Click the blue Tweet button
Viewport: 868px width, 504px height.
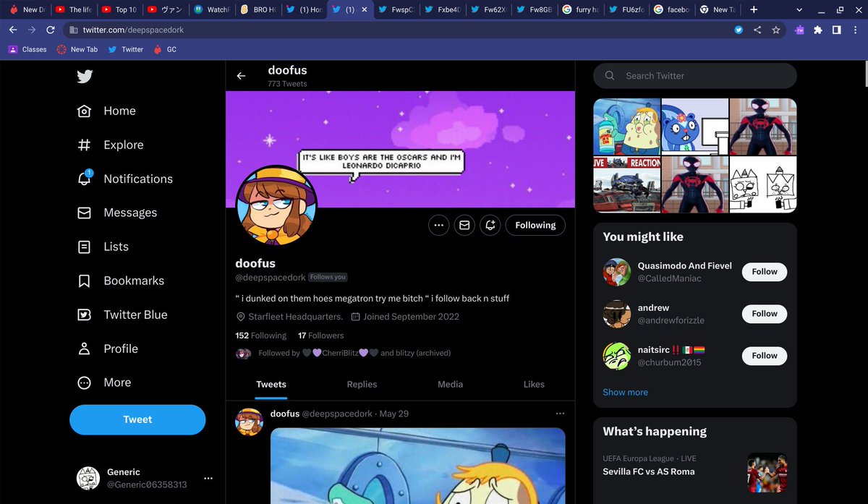click(x=137, y=419)
